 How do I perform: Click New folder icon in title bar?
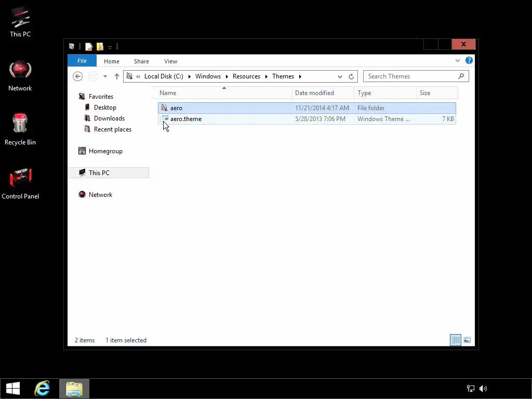(x=100, y=46)
